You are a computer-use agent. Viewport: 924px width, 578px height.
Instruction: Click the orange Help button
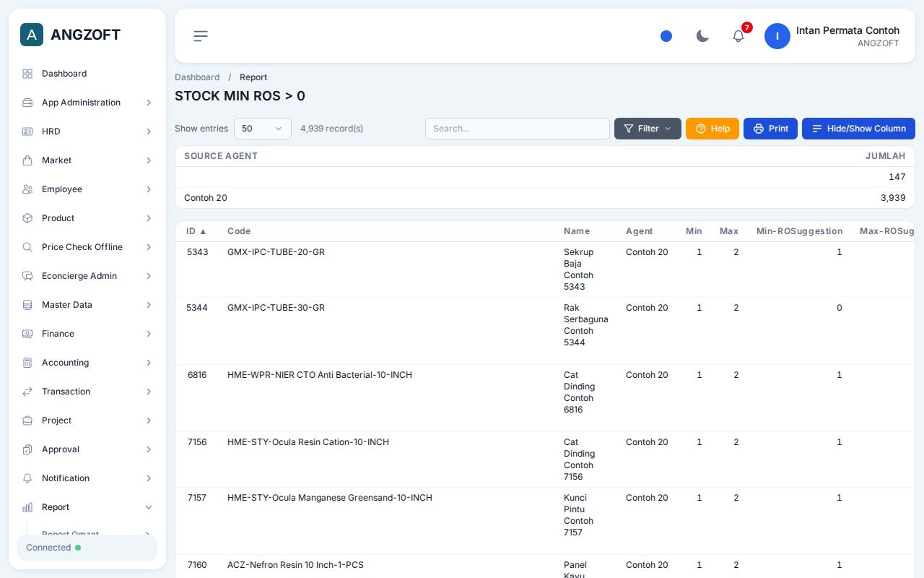pyautogui.click(x=712, y=129)
